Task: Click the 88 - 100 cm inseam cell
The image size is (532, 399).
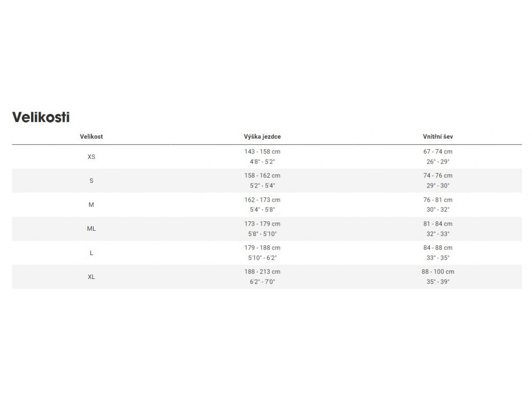Action: point(437,277)
